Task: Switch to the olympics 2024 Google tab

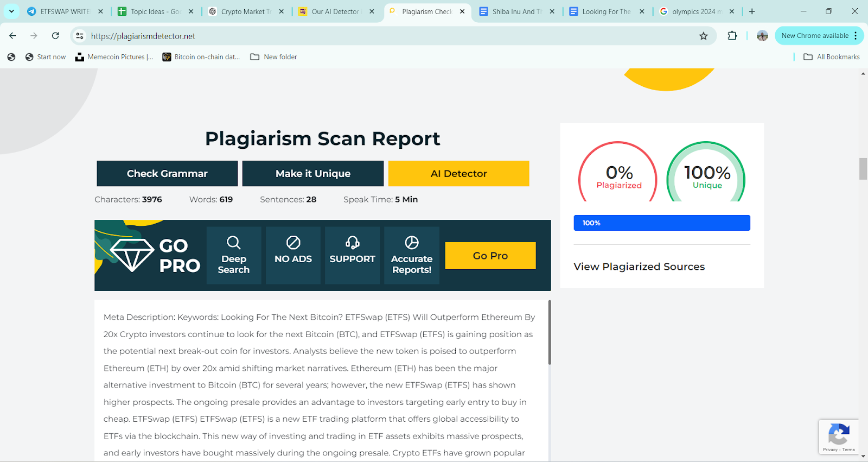Action: (691, 11)
